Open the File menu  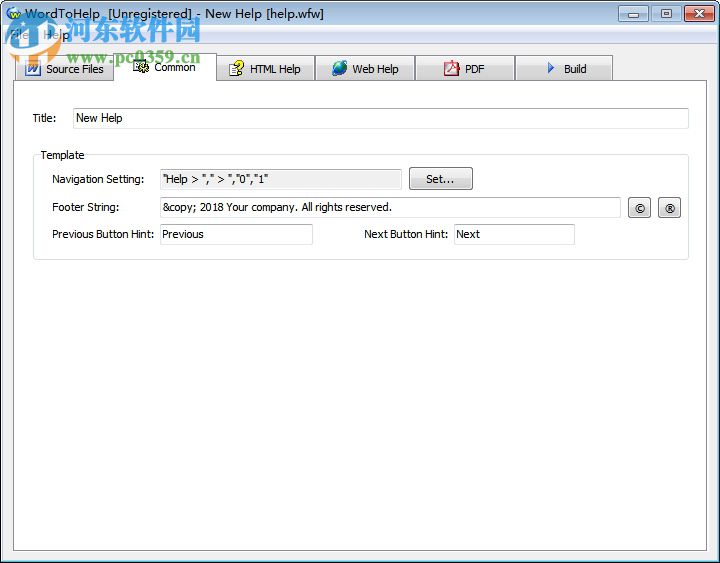click(x=19, y=34)
